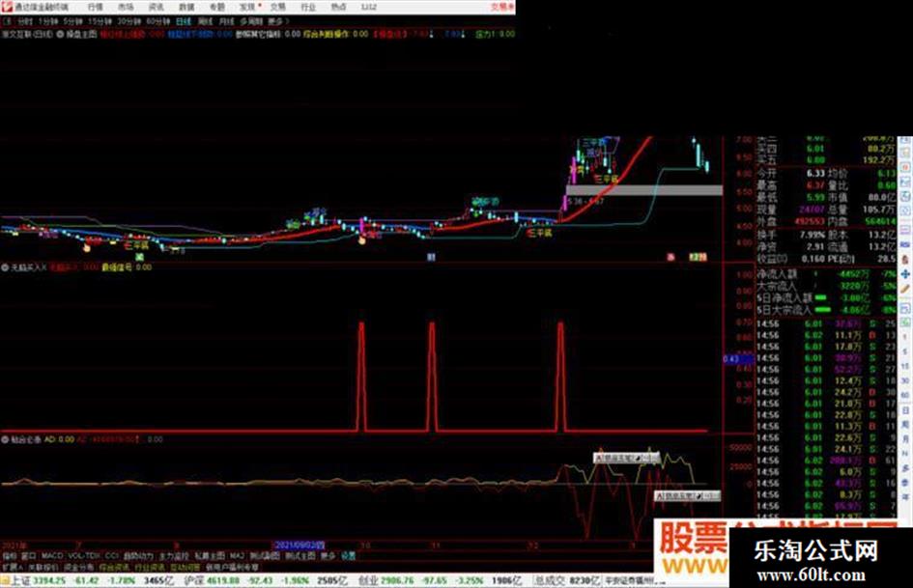
Task: Click the gear icon beside 仙台仑巷 indicator
Action: pos(5,439)
